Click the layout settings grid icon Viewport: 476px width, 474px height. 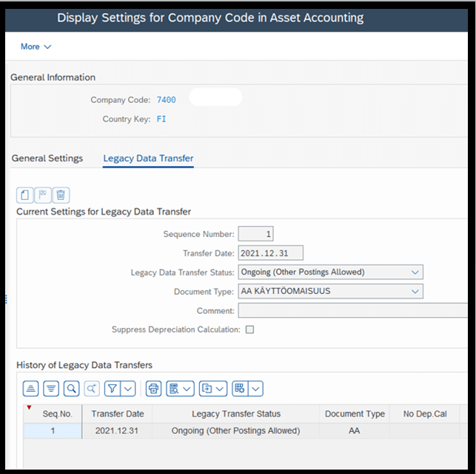tap(240, 389)
